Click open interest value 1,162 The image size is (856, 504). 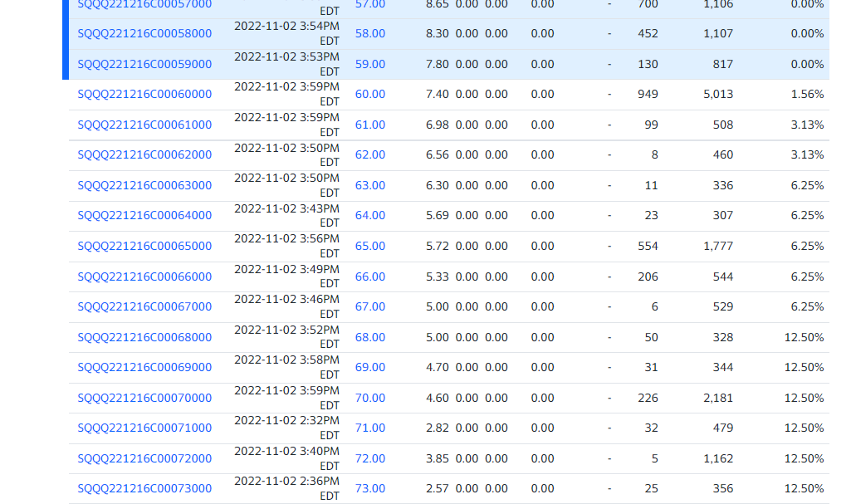coord(718,458)
